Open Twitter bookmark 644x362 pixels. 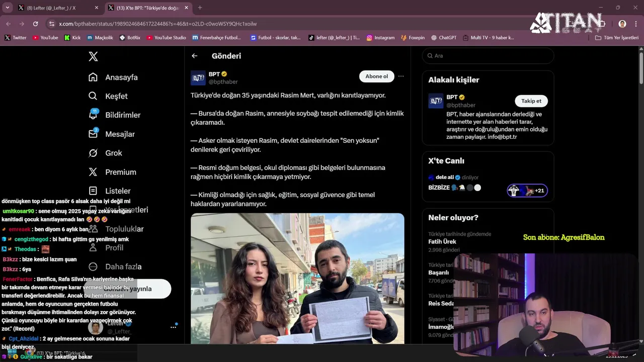(16, 38)
